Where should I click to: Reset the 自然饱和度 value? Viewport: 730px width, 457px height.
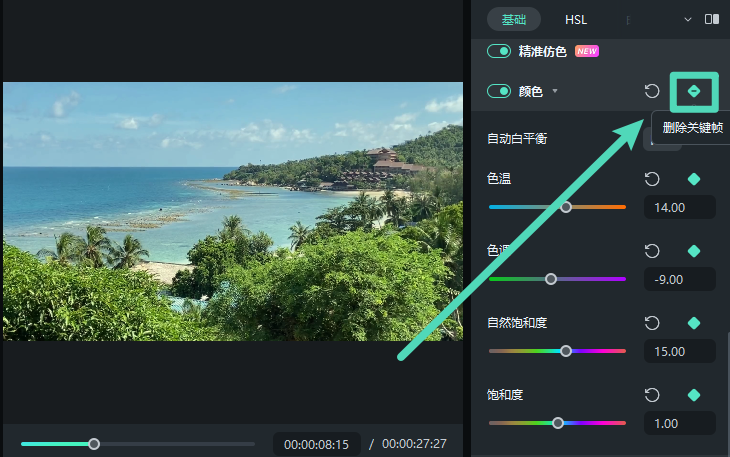[652, 323]
